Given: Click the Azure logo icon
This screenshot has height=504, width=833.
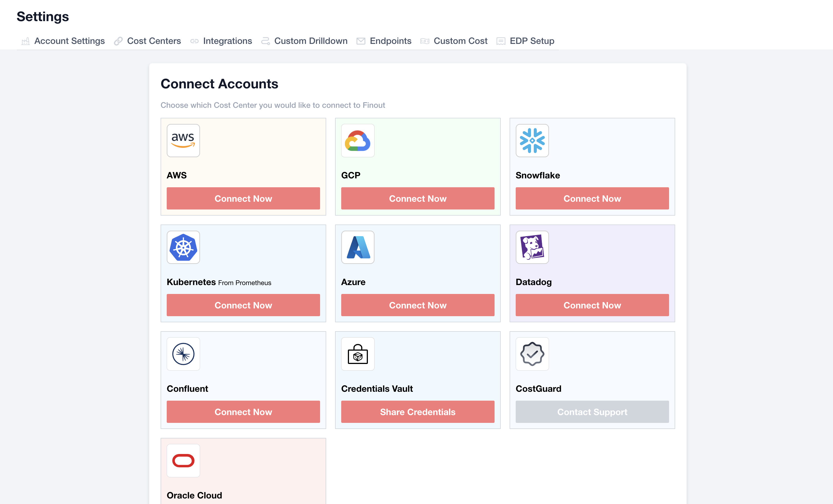Looking at the screenshot, I should 358,248.
